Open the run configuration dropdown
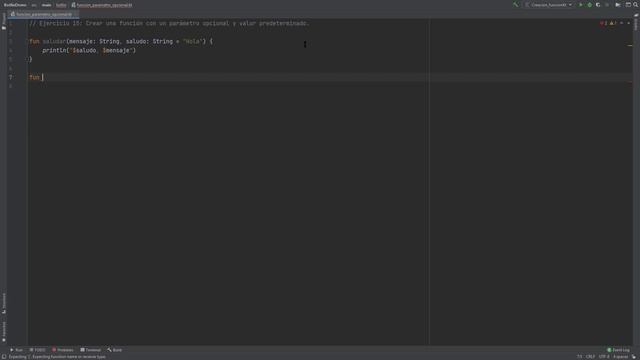The height and width of the screenshot is (360, 640). pyautogui.click(x=549, y=5)
